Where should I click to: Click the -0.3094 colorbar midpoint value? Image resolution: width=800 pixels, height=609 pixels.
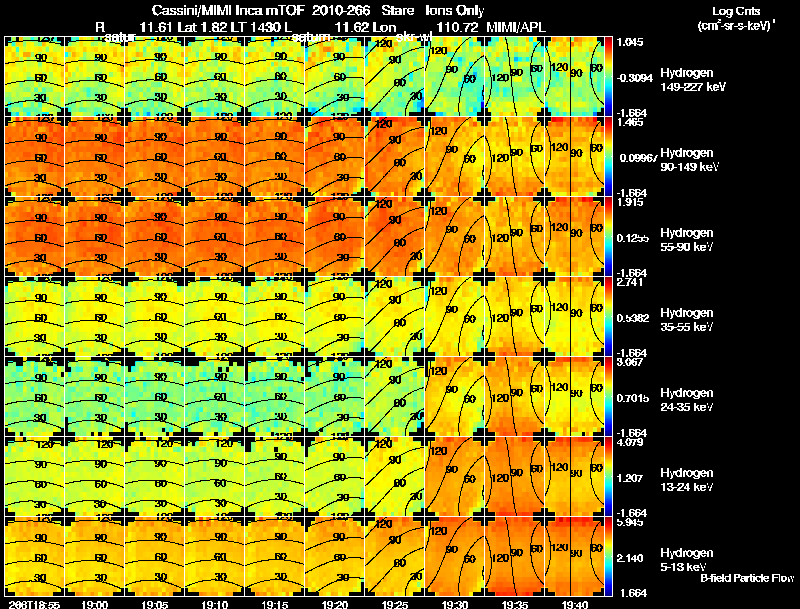pyautogui.click(x=634, y=78)
